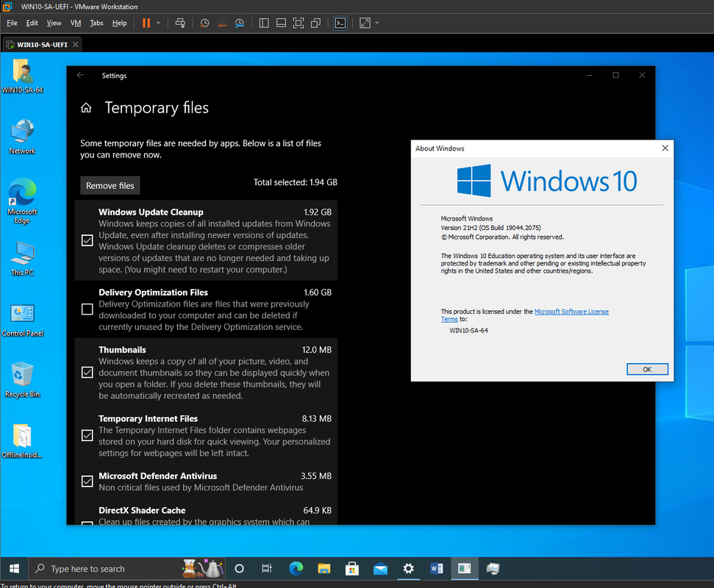Open the power options dropdown arrow
Screen dimensions: 714x588
coord(159,24)
